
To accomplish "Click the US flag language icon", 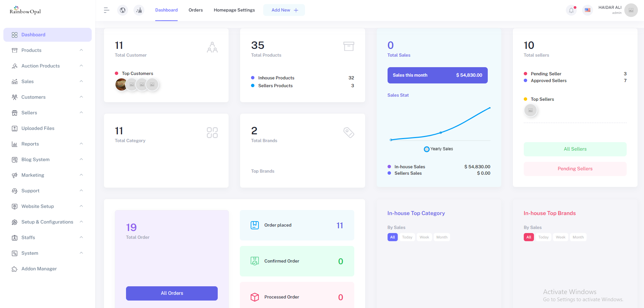I will click(x=588, y=10).
